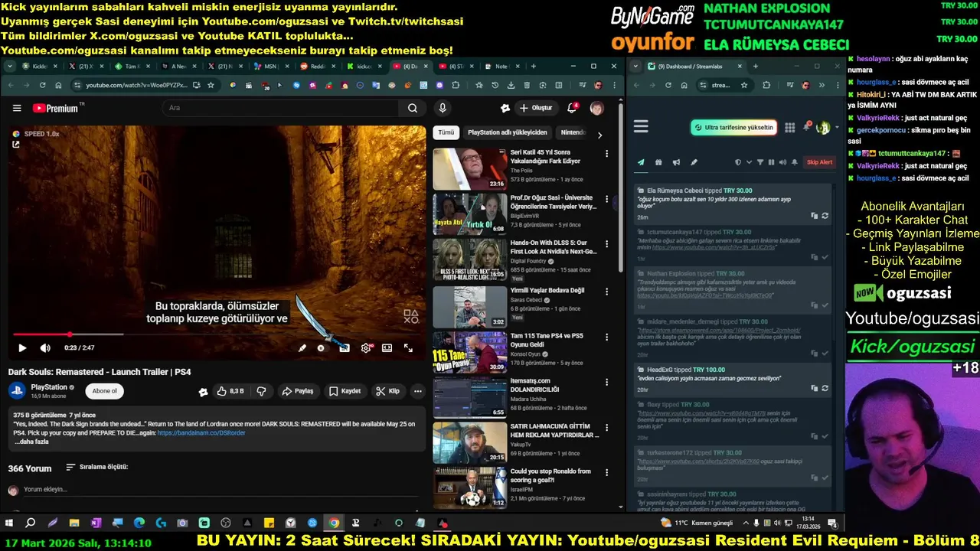Toggle subtitles in the YouTube player
This screenshot has height=551, width=980.
pyautogui.click(x=345, y=347)
